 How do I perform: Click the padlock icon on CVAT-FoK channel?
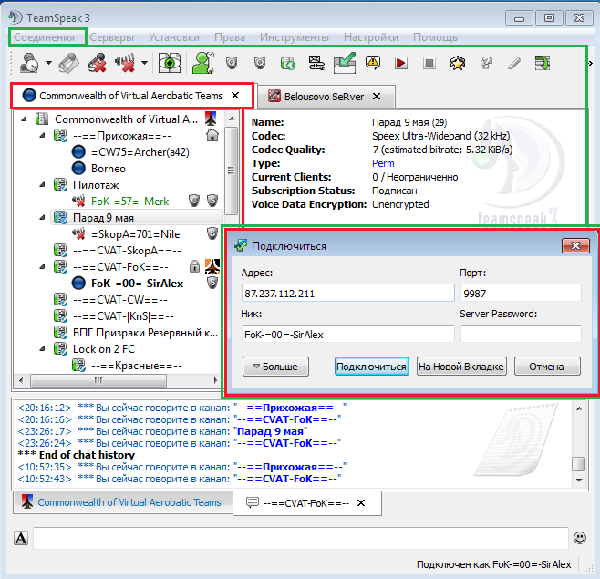(x=195, y=266)
